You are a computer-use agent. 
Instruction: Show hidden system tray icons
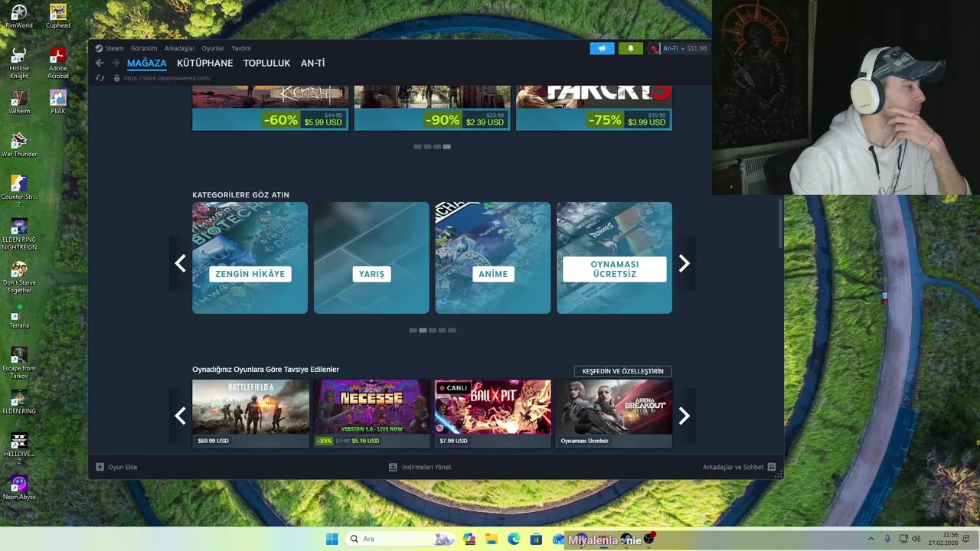pyautogui.click(x=871, y=540)
